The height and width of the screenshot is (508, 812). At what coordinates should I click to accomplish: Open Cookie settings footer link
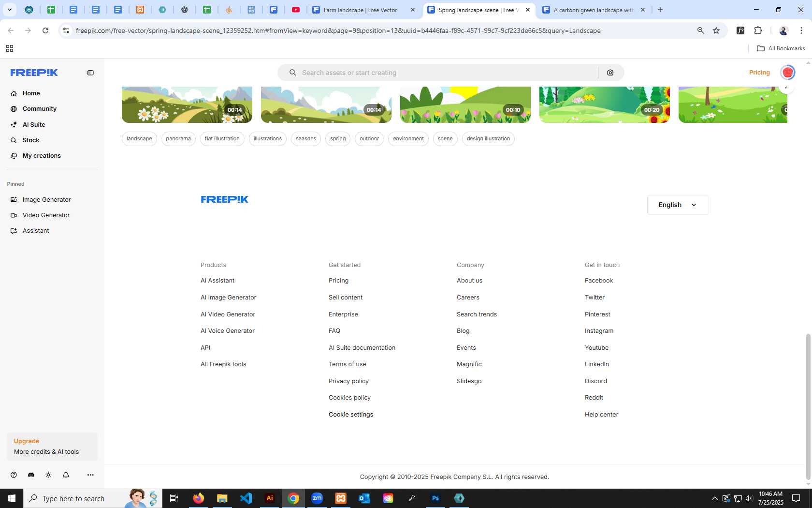pyautogui.click(x=351, y=415)
